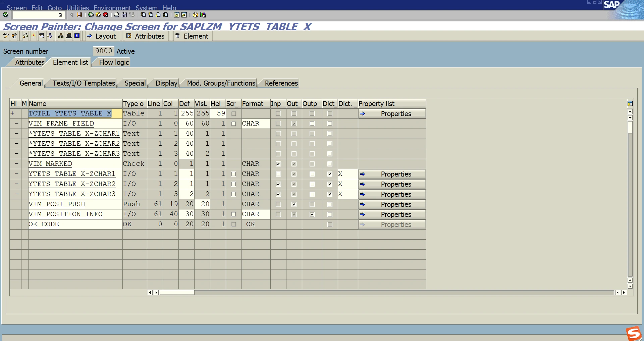The image size is (644, 341).
Task: Toggle Inp checkbox for VIM_MARKED row
Action: point(278,164)
